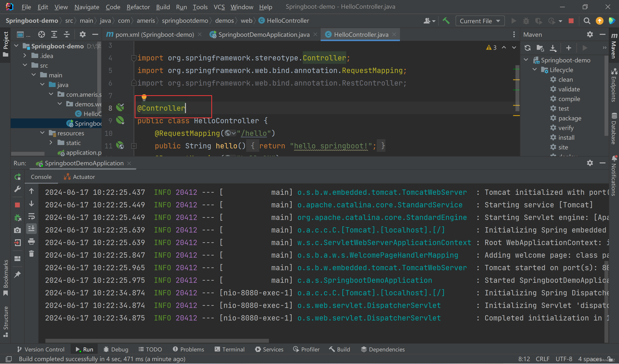Expand the static folder in project tree
The width and height of the screenshot is (619, 364).
(51, 142)
